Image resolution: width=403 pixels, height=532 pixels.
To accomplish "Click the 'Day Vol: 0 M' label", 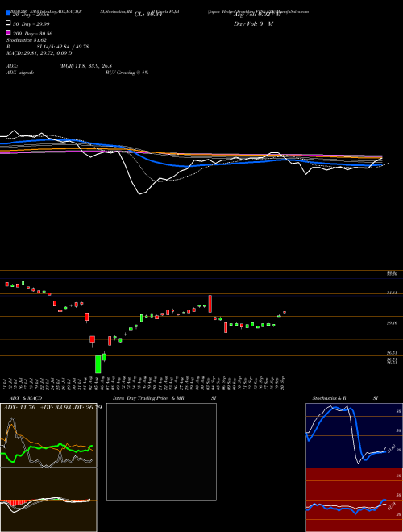I will pos(253,24).
